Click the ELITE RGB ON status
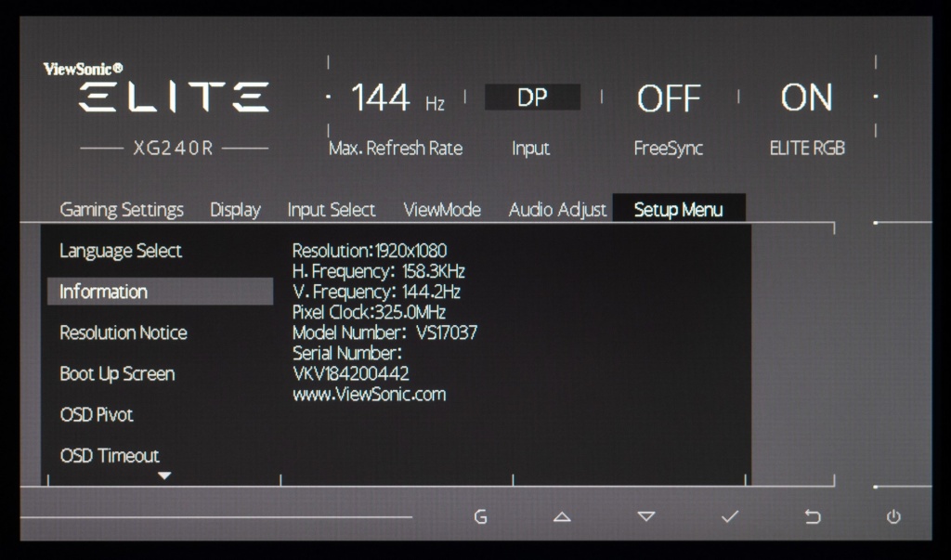 (807, 98)
